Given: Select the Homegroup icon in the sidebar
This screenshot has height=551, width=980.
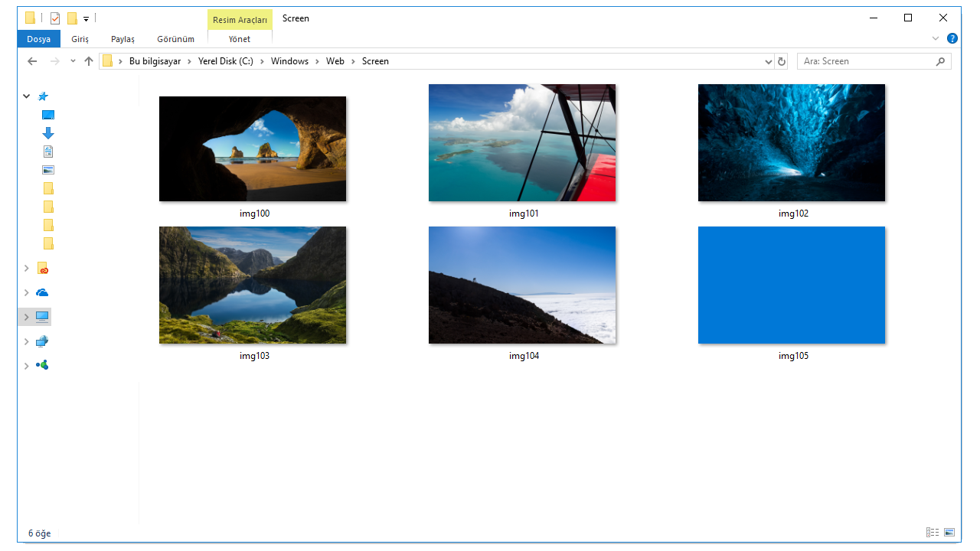Looking at the screenshot, I should tap(43, 365).
